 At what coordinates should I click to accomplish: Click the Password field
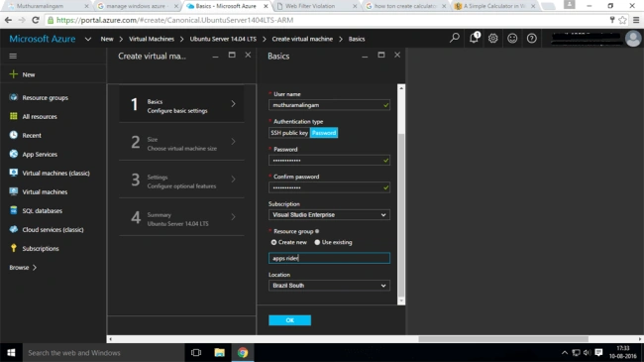[x=329, y=160]
